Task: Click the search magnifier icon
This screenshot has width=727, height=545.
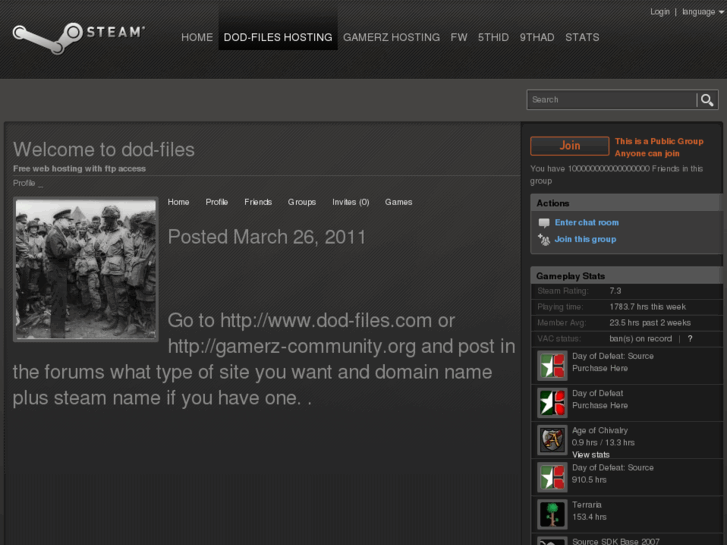Action: [x=707, y=100]
